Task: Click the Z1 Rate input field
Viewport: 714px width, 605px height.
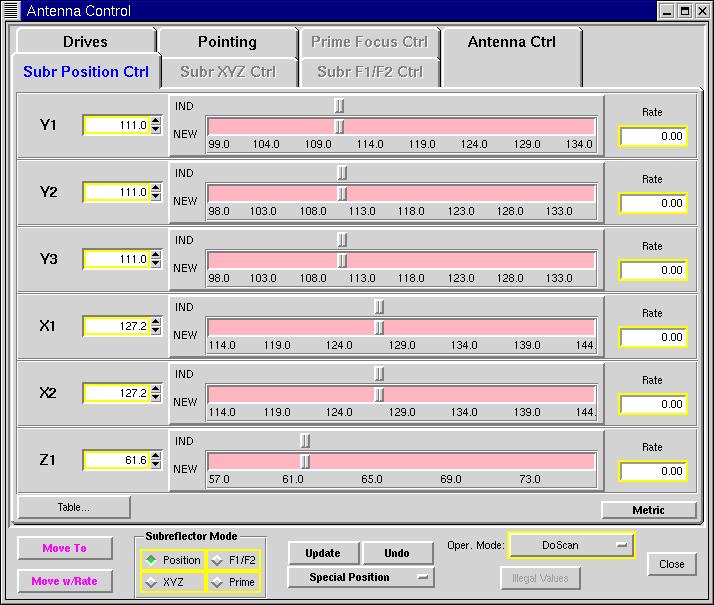Action: point(653,471)
